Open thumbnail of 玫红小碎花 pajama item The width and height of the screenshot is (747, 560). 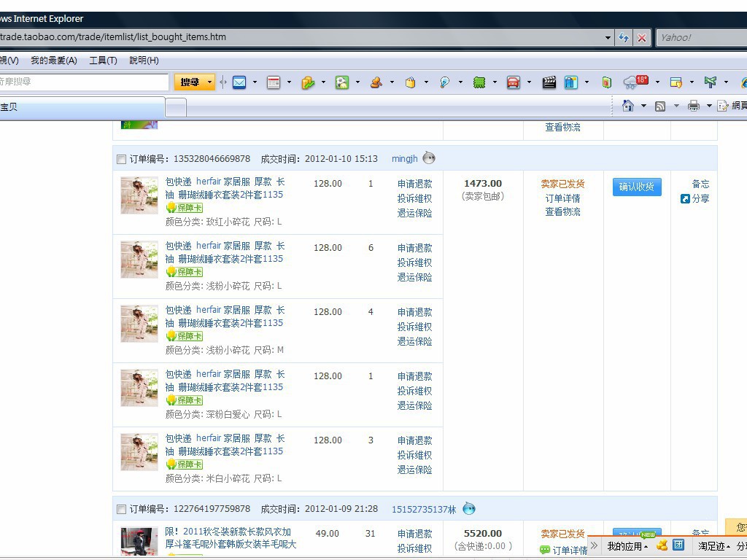tap(139, 195)
